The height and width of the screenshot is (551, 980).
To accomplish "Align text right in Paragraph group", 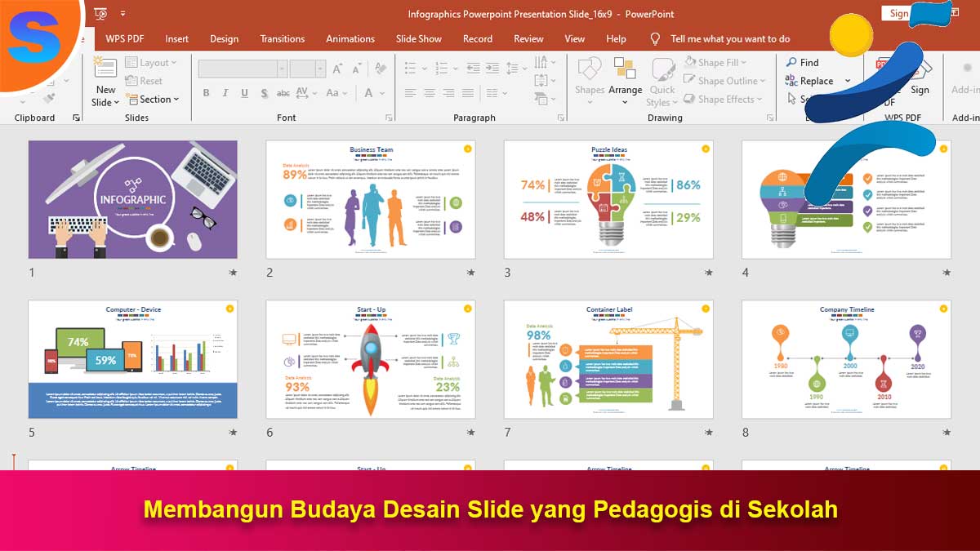I will pyautogui.click(x=448, y=93).
